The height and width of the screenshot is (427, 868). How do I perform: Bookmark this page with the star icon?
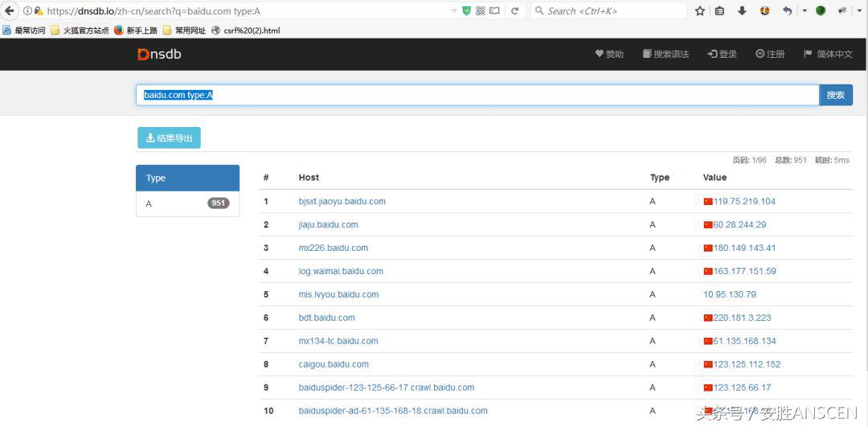point(700,11)
